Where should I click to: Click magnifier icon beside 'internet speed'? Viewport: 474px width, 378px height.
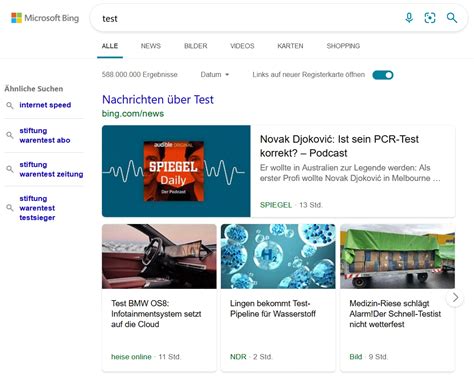(10, 106)
